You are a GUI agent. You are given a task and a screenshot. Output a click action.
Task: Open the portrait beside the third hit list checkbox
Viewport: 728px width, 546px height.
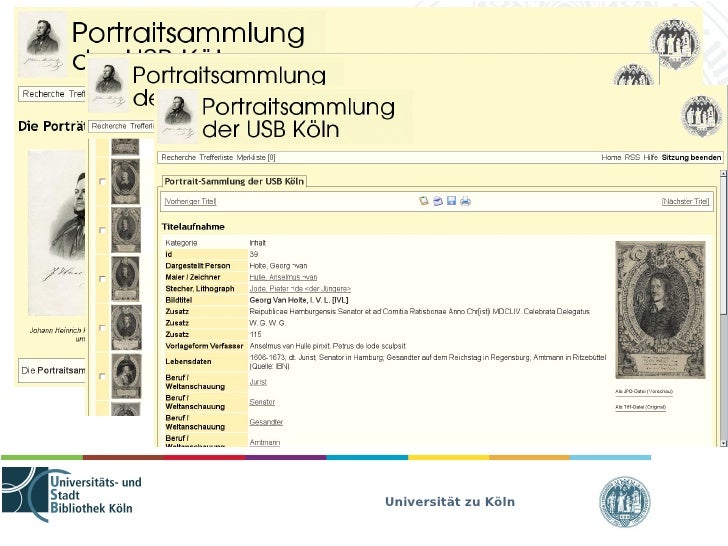coord(125,279)
